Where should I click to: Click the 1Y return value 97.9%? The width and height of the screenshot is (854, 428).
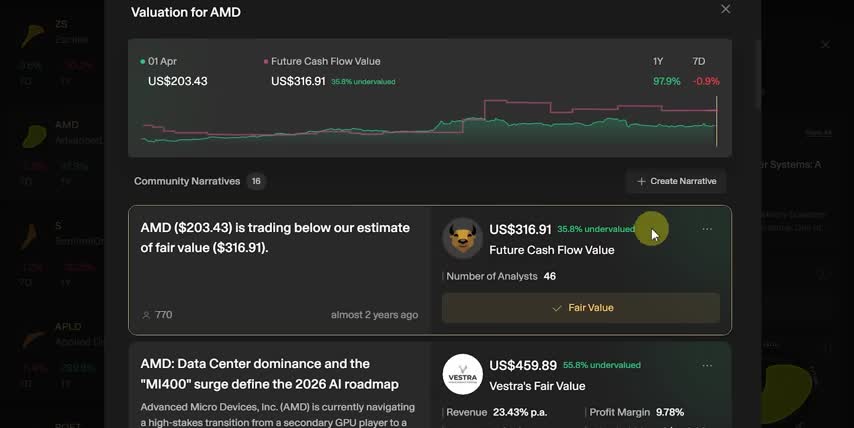pyautogui.click(x=667, y=81)
